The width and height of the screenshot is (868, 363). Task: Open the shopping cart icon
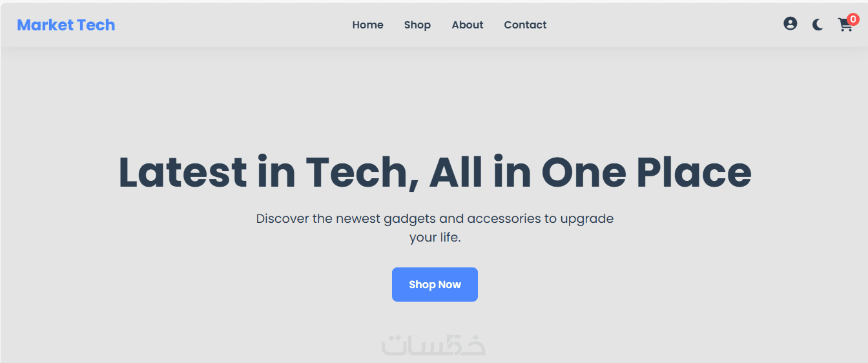845,25
